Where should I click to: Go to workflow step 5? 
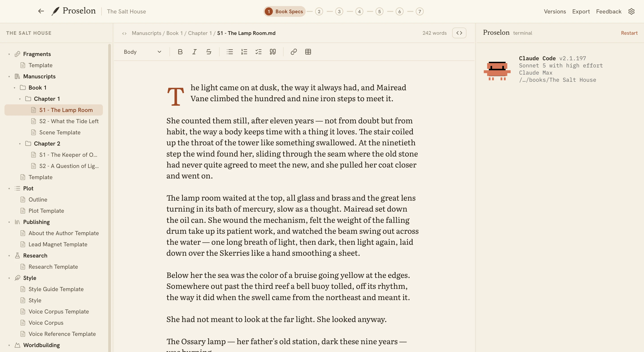[379, 11]
